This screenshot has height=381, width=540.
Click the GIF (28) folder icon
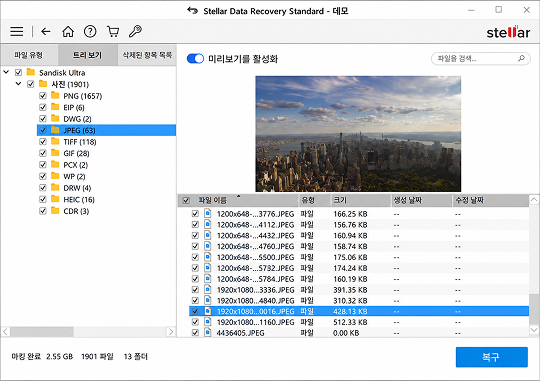(x=55, y=153)
